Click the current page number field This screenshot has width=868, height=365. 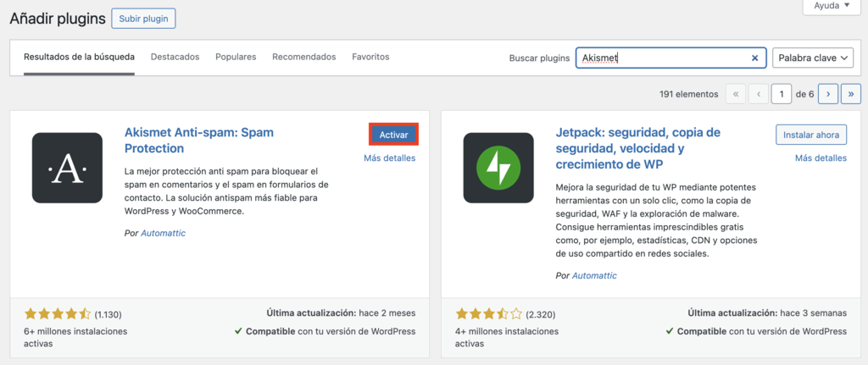pos(782,94)
